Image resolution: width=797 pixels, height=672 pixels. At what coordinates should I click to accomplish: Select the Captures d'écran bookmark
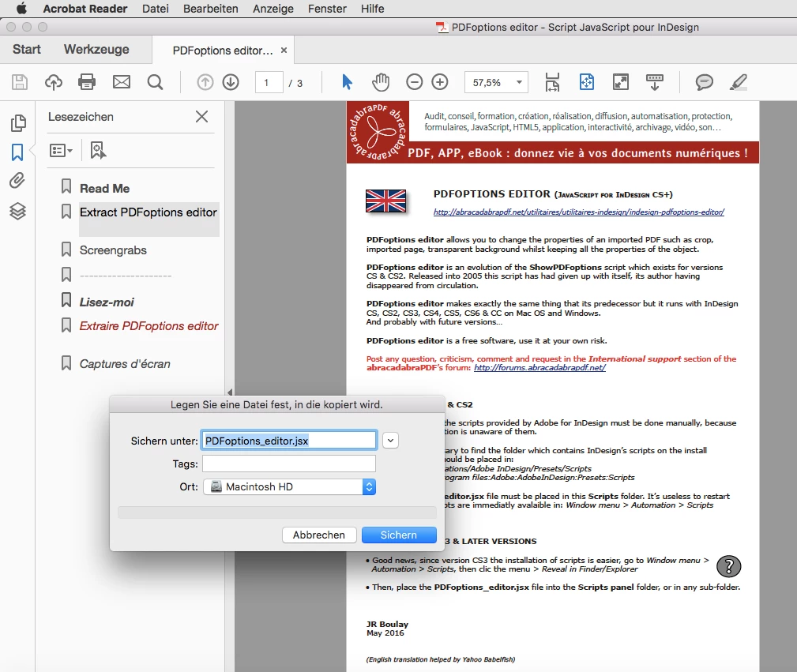tap(125, 364)
